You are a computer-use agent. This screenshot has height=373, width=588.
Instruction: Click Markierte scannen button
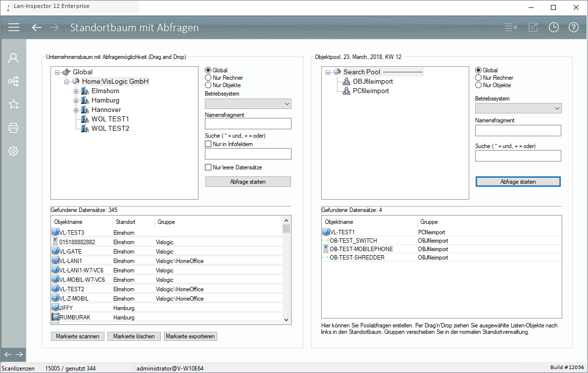click(78, 336)
